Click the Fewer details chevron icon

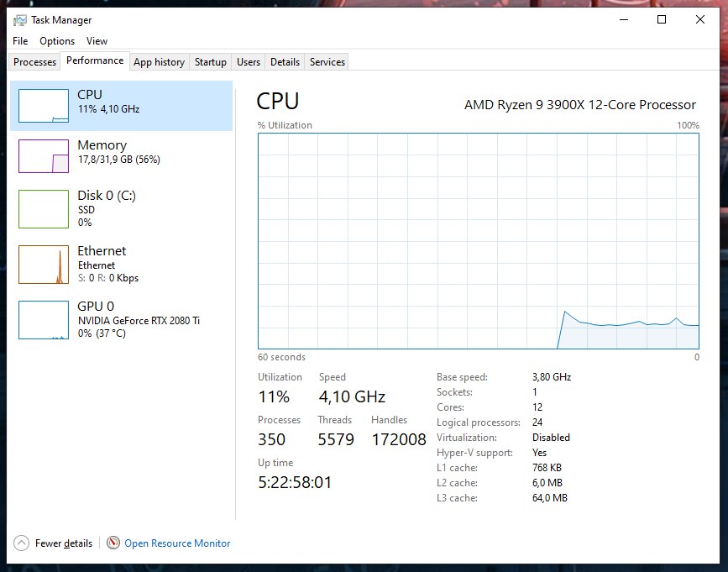(x=22, y=543)
